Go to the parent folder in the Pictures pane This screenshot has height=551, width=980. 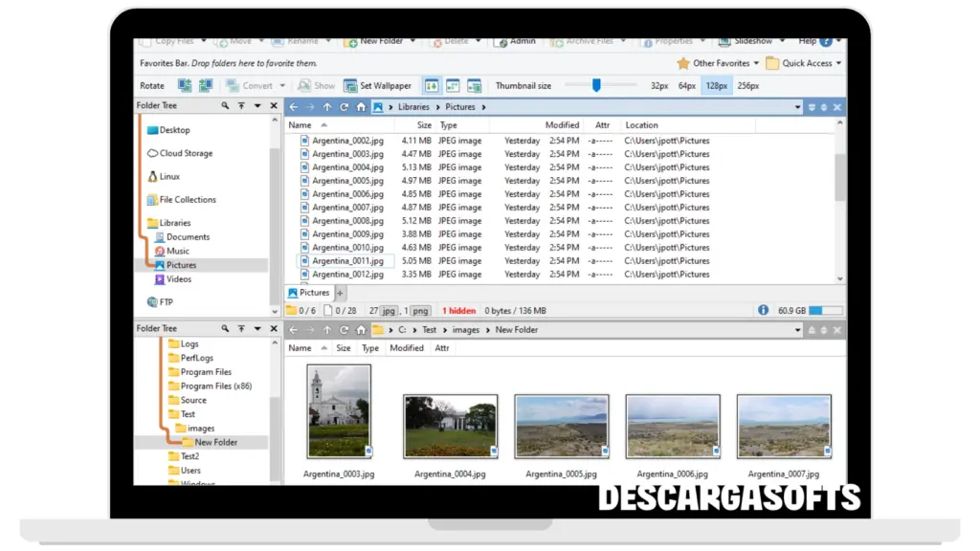pos(327,107)
